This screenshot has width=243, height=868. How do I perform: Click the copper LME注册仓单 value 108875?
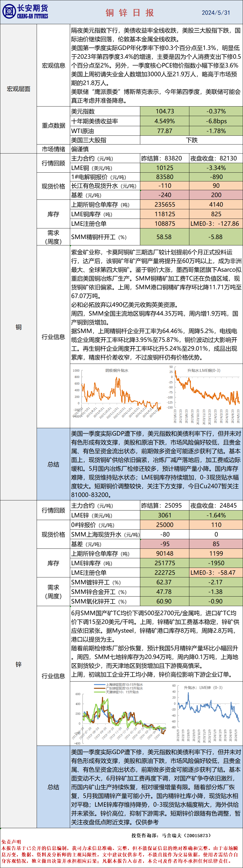click(x=164, y=224)
